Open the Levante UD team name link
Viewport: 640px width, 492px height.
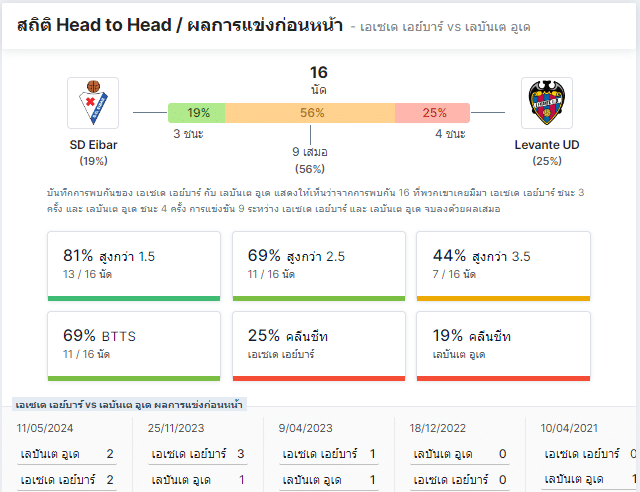pos(547,145)
